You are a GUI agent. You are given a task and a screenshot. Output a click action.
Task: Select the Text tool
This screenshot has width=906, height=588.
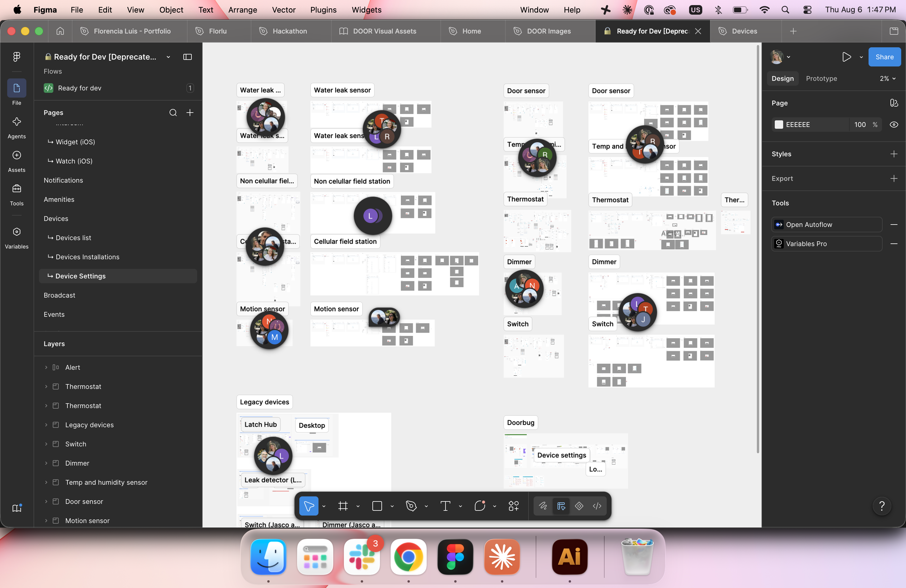pos(446,506)
